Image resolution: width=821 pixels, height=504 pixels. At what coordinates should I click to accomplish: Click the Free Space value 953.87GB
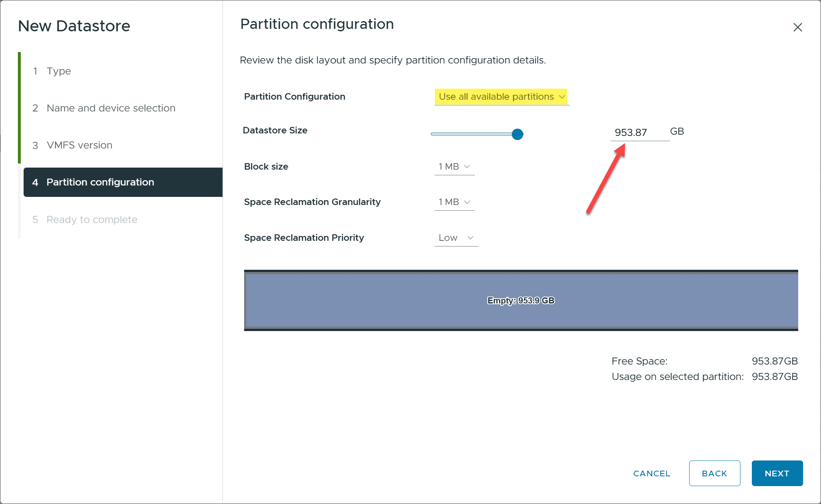click(x=775, y=361)
